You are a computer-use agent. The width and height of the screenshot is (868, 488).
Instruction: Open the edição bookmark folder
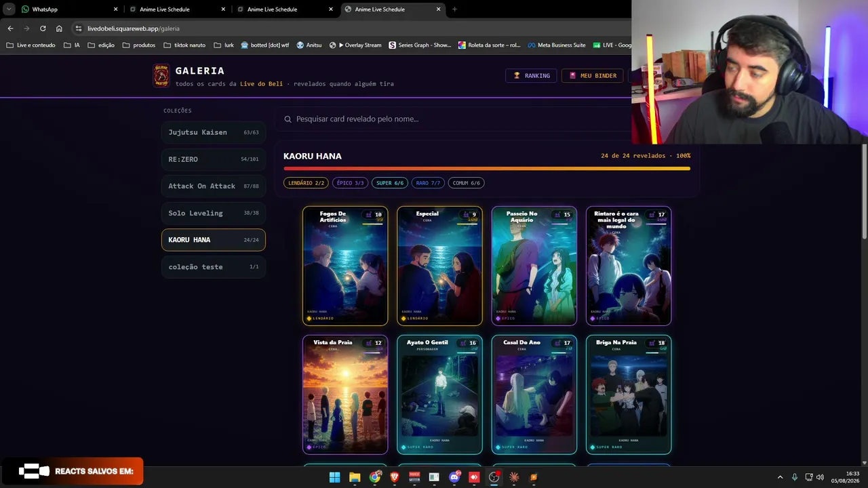click(101, 45)
